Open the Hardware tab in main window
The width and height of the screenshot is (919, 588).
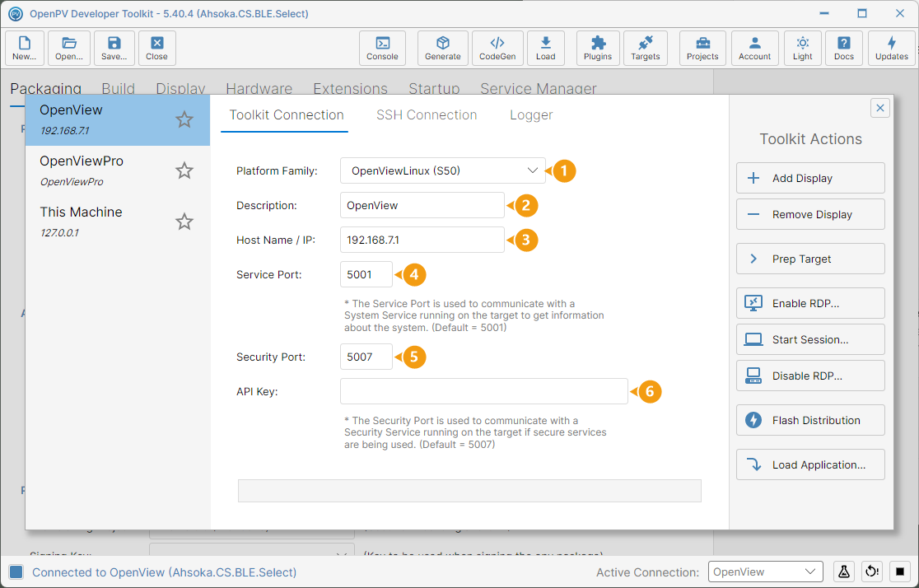click(x=259, y=88)
